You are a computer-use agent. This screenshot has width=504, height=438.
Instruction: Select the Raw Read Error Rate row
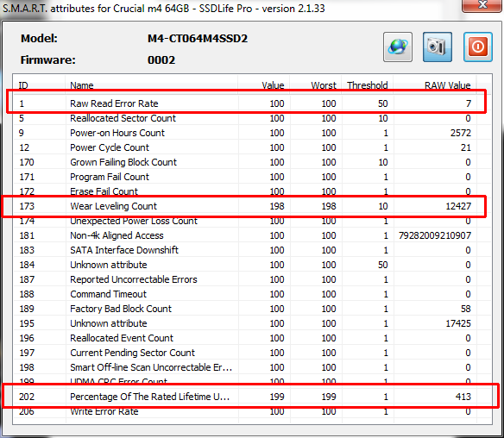(246, 103)
